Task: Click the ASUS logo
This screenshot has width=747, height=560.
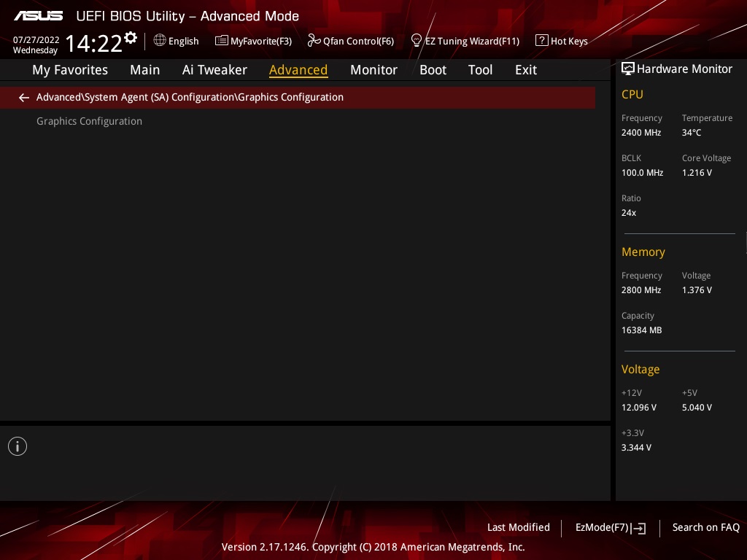Action: click(x=38, y=16)
